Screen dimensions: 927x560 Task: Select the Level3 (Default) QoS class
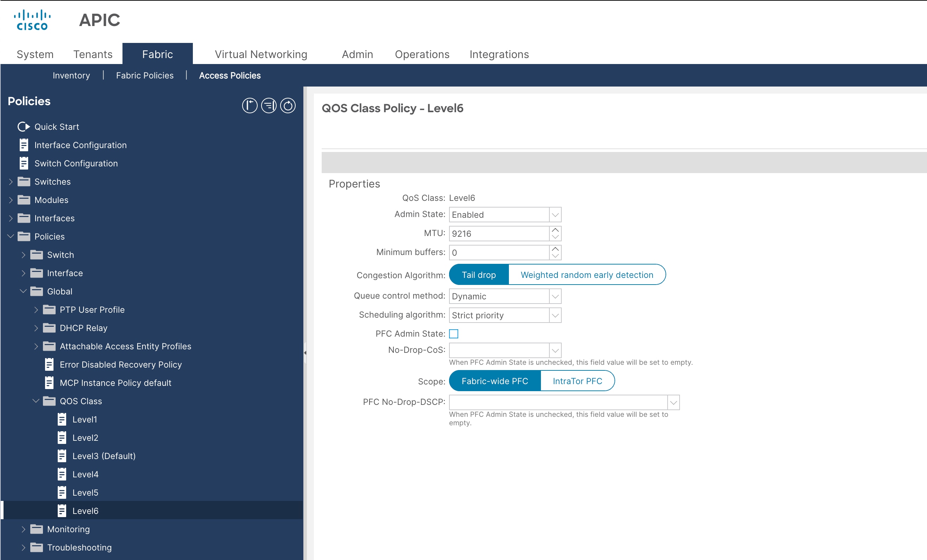click(104, 456)
